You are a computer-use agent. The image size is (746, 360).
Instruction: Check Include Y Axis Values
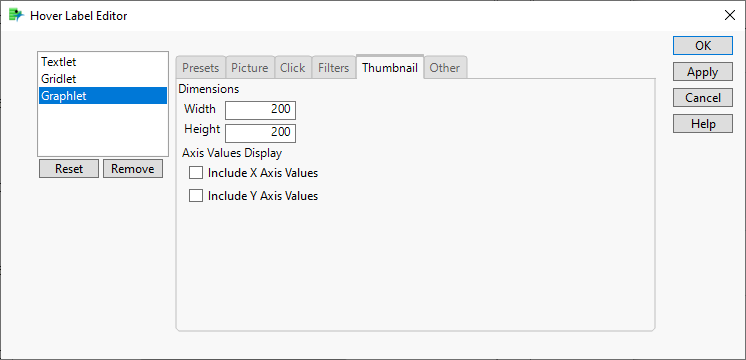click(x=196, y=196)
